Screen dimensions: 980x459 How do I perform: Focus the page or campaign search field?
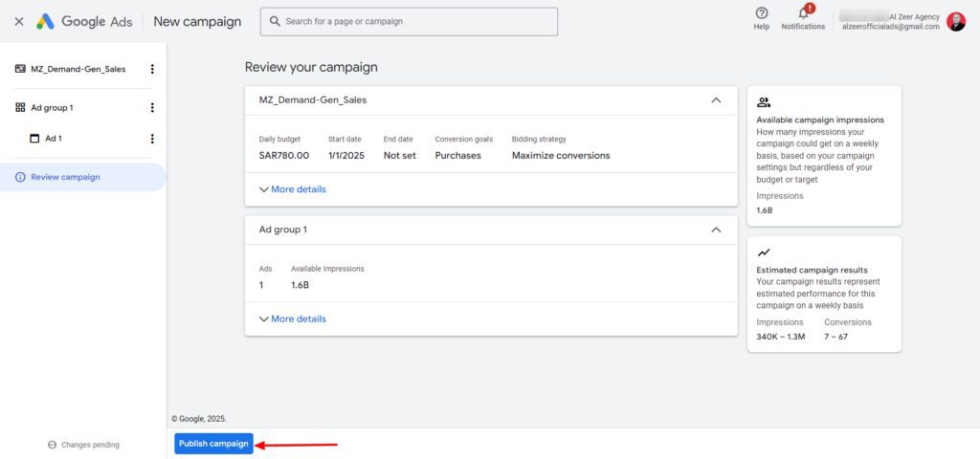409,21
